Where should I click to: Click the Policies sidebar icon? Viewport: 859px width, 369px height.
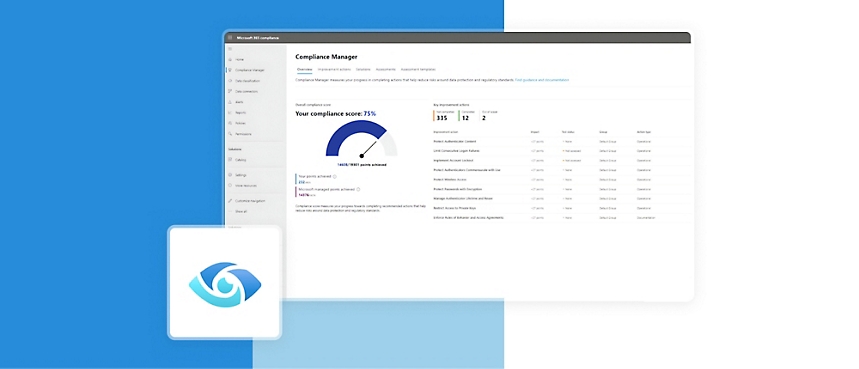[x=230, y=123]
